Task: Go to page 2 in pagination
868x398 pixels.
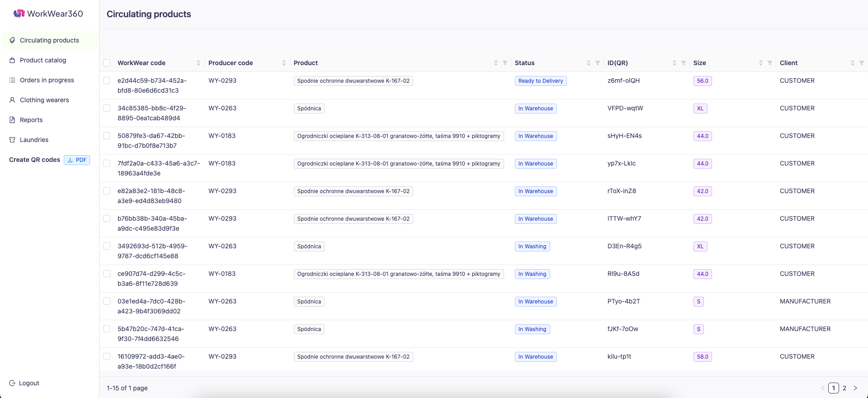Action: 844,388
